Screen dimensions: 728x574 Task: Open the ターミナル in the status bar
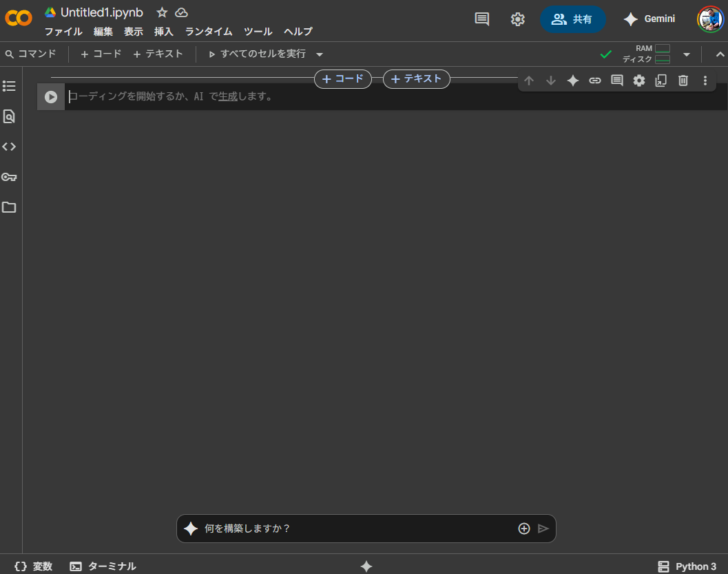103,566
